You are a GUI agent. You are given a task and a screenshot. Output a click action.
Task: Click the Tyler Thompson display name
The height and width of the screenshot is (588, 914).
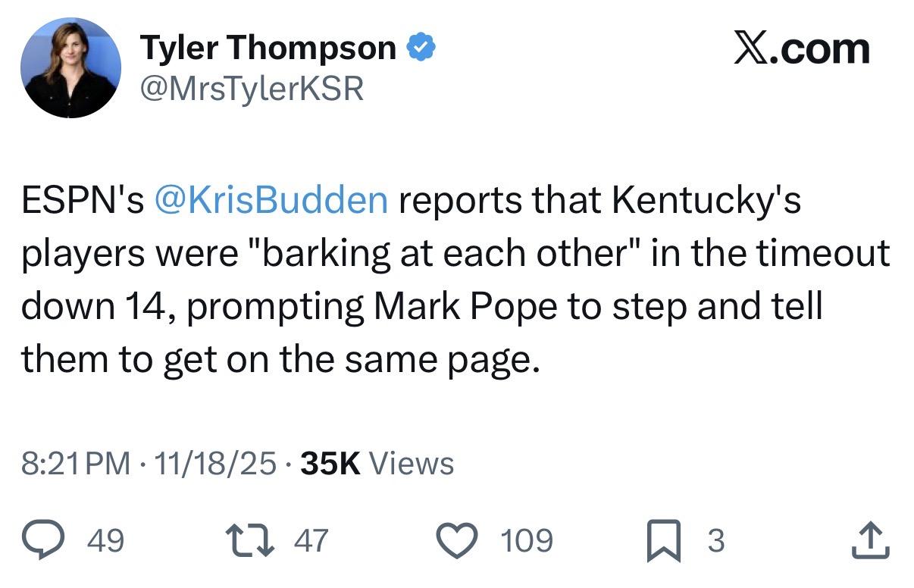point(269,49)
